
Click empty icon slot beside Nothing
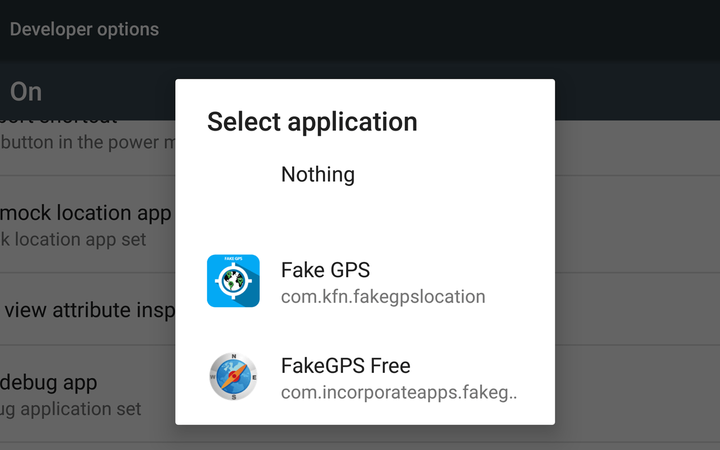coord(233,175)
